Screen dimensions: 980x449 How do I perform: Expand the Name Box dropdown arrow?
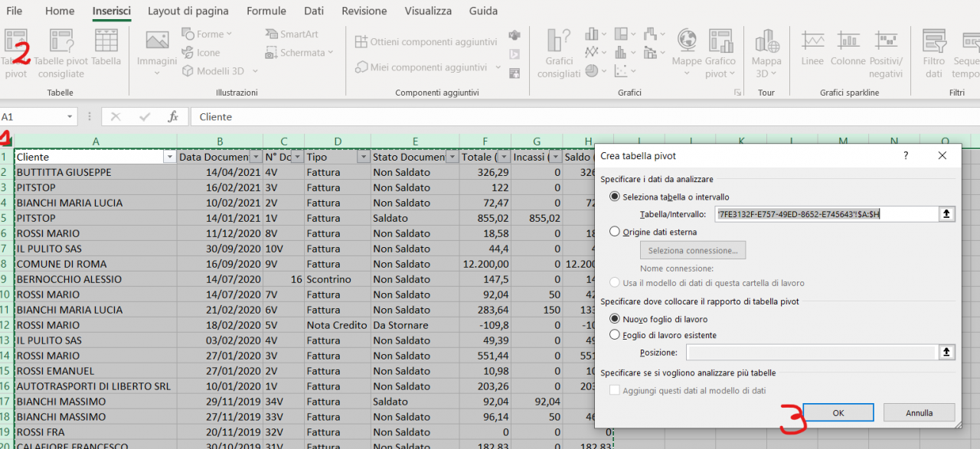pyautogui.click(x=70, y=117)
